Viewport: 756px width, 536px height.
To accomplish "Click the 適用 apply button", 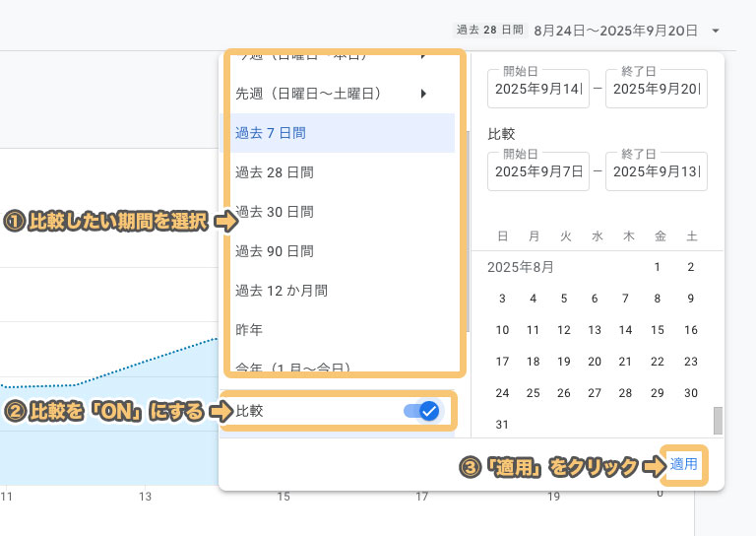I will (684, 463).
